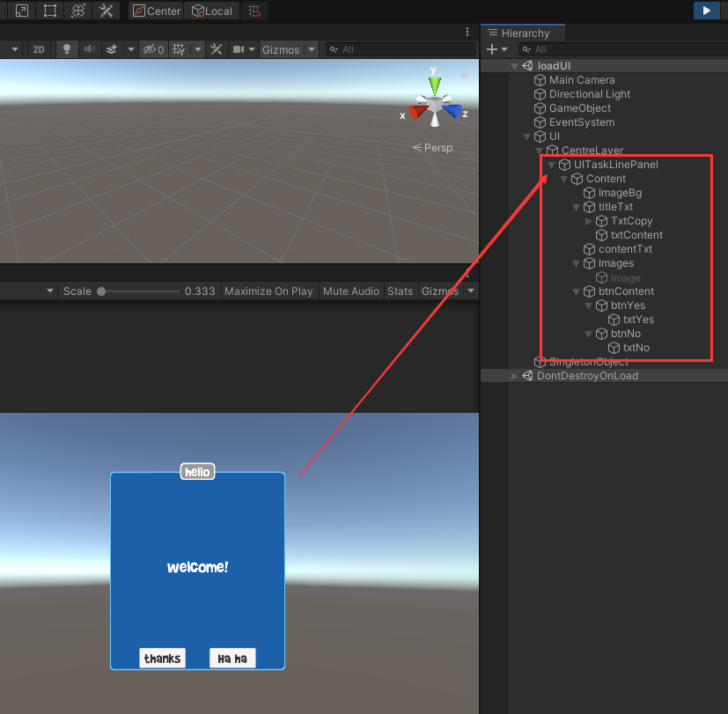The width and height of the screenshot is (728, 714).
Task: Click the combined Transform tool icon
Action: 78,11
